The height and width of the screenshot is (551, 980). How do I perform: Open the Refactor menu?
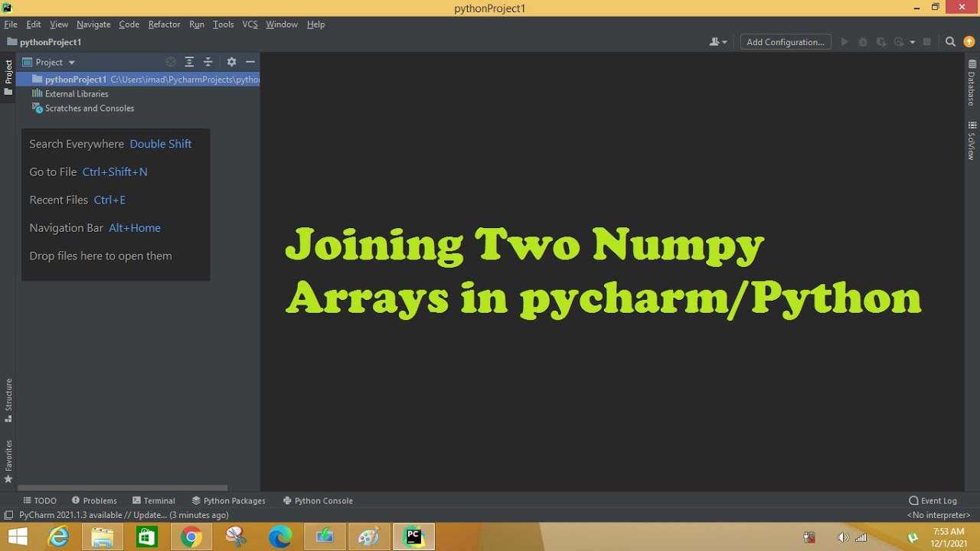(x=165, y=24)
